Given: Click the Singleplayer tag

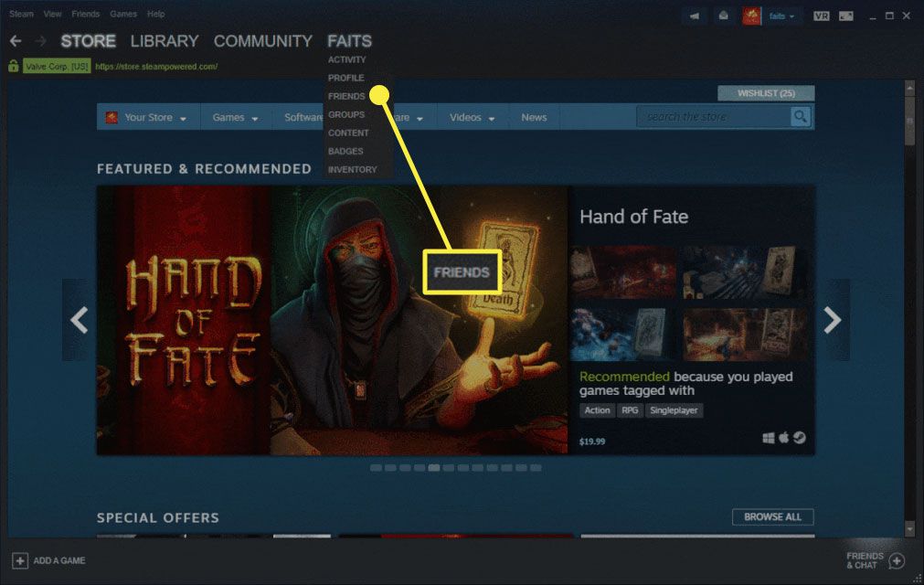Looking at the screenshot, I should [674, 410].
